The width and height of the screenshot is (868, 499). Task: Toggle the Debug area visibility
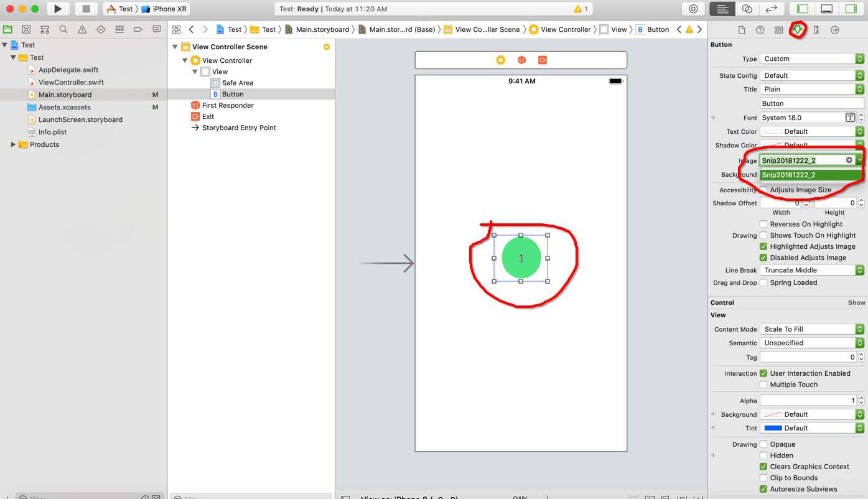tap(827, 9)
